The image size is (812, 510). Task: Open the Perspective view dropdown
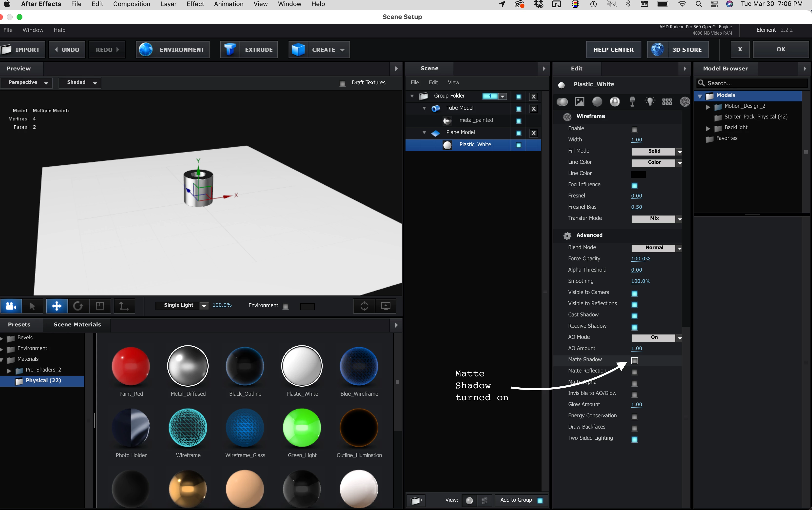pos(26,83)
